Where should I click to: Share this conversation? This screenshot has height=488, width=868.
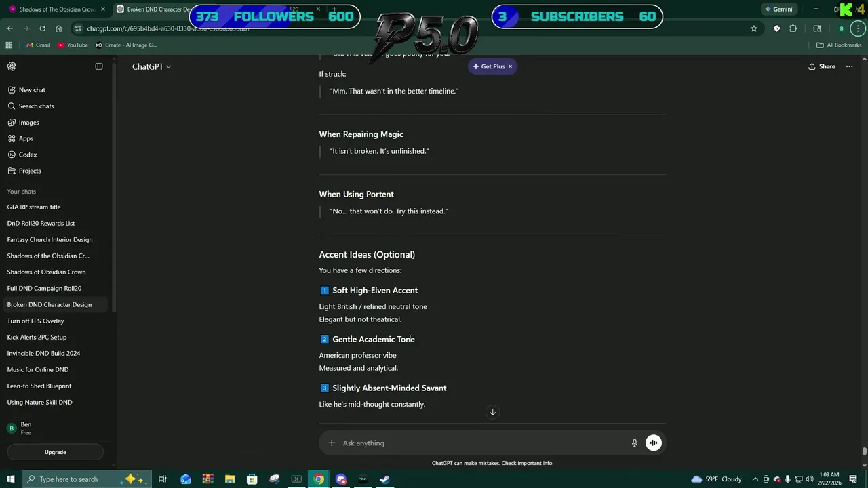coord(822,66)
